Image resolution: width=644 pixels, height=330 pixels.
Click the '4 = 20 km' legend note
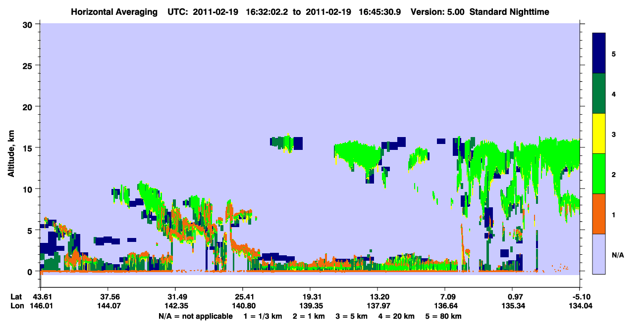397,316
